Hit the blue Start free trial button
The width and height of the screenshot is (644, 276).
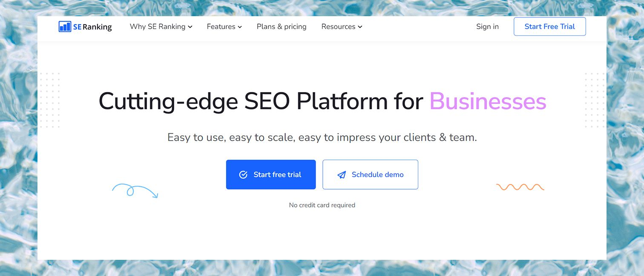[271, 175]
